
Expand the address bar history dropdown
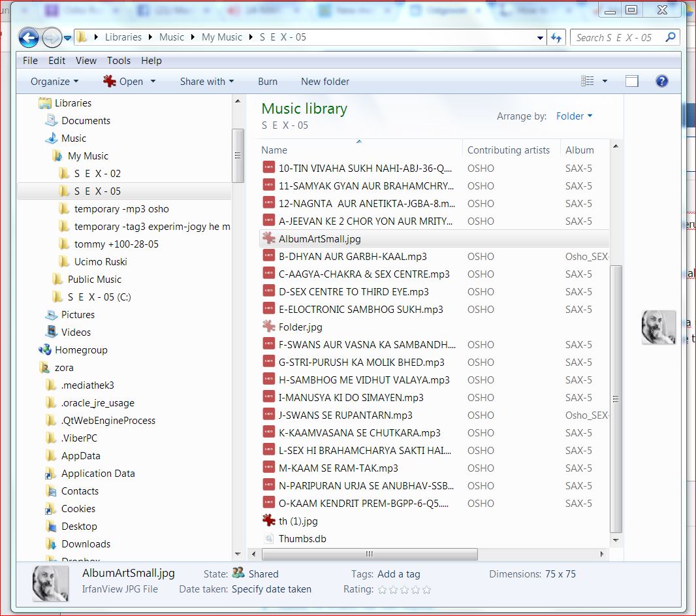540,38
